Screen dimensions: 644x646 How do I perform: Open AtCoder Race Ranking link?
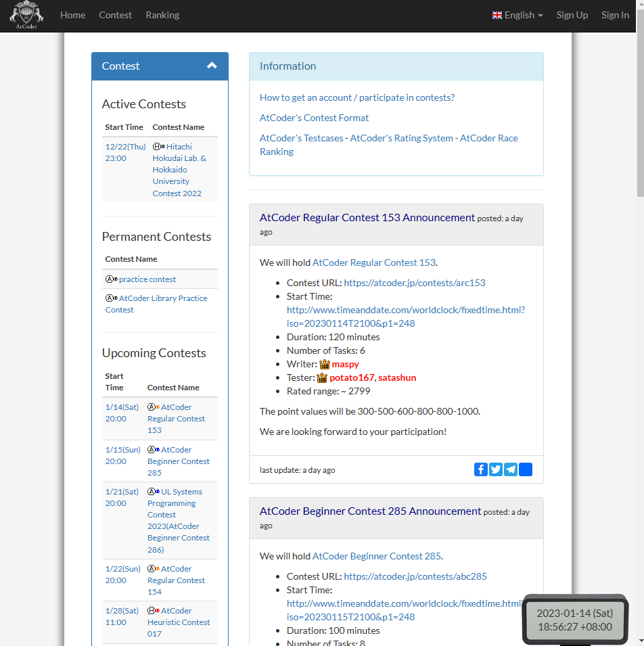click(488, 139)
